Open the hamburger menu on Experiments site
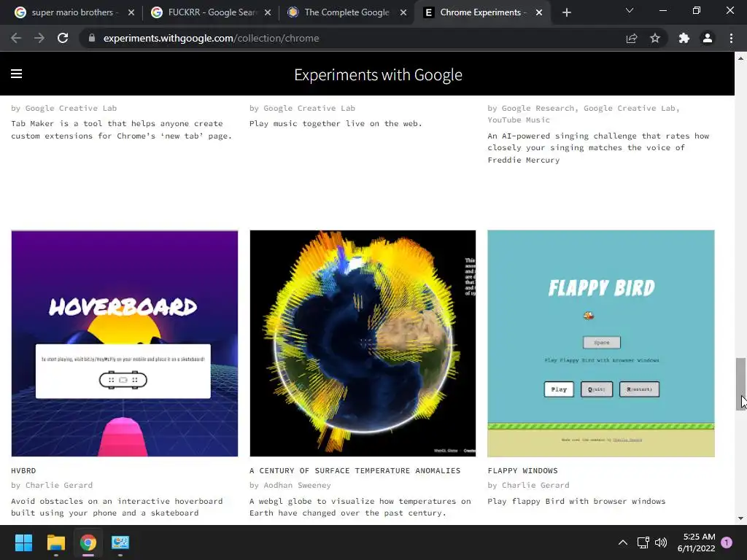Image resolution: width=747 pixels, height=560 pixels. [x=16, y=74]
